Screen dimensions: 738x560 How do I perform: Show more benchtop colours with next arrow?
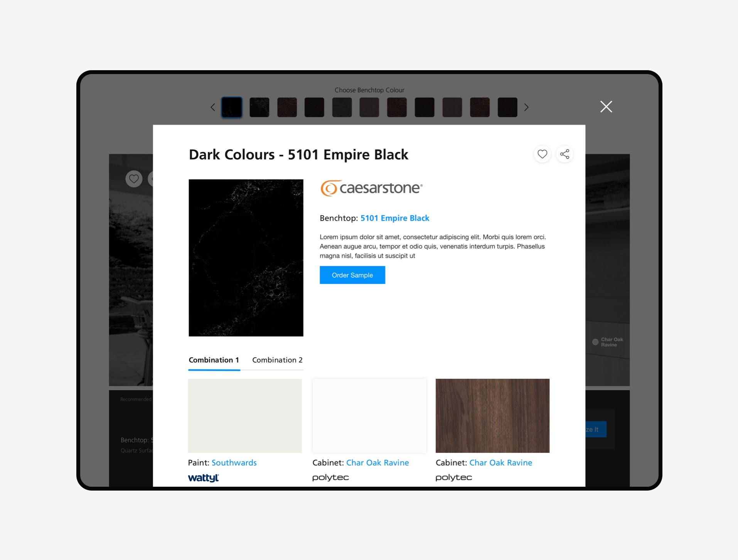[526, 107]
